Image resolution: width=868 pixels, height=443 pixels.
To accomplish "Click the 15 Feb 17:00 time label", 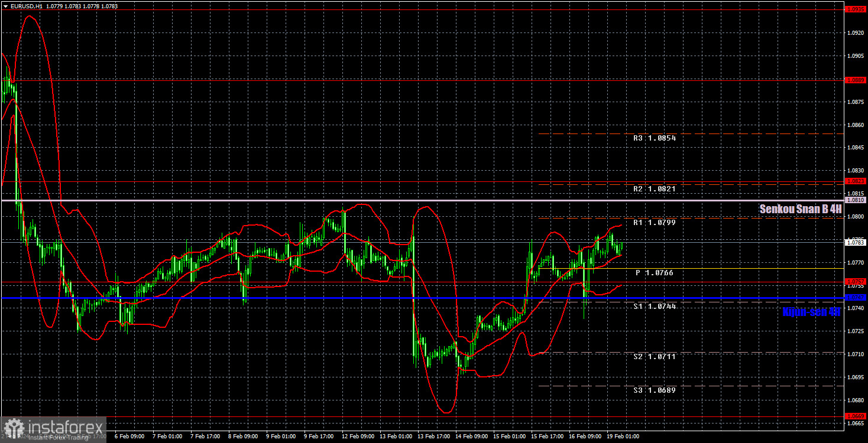I will [548, 437].
